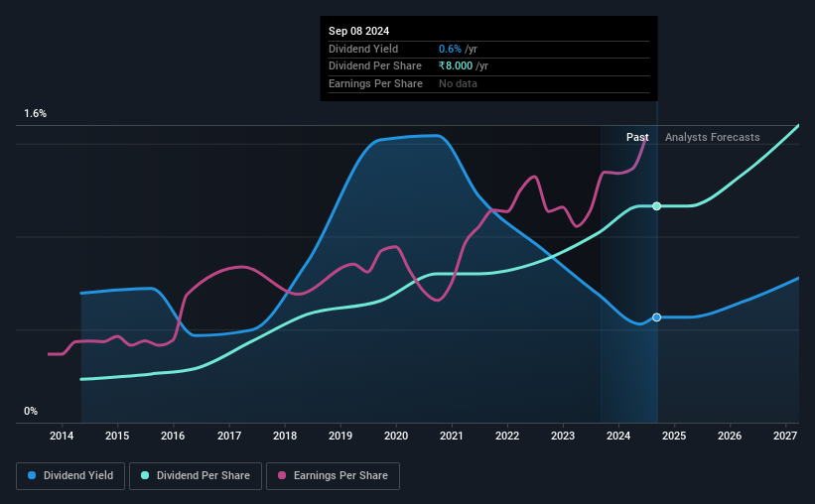Click the 0% y-axis label
This screenshot has height=504, width=815.
pyautogui.click(x=31, y=411)
